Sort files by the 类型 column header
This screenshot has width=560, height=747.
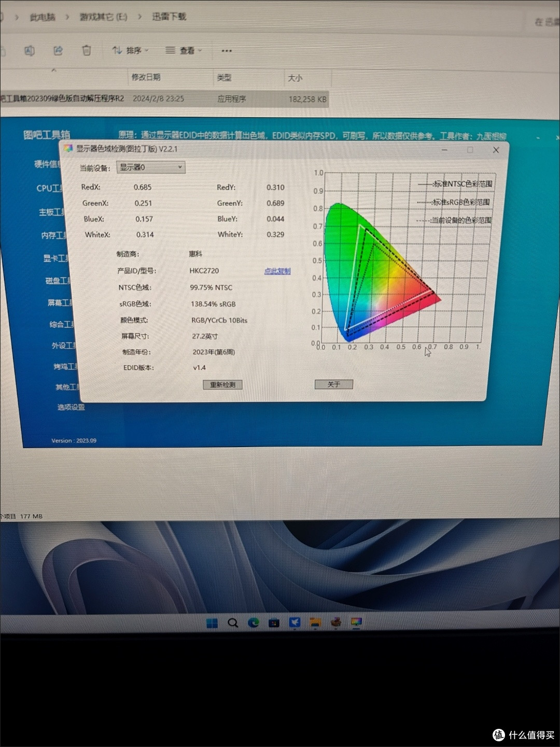click(224, 78)
